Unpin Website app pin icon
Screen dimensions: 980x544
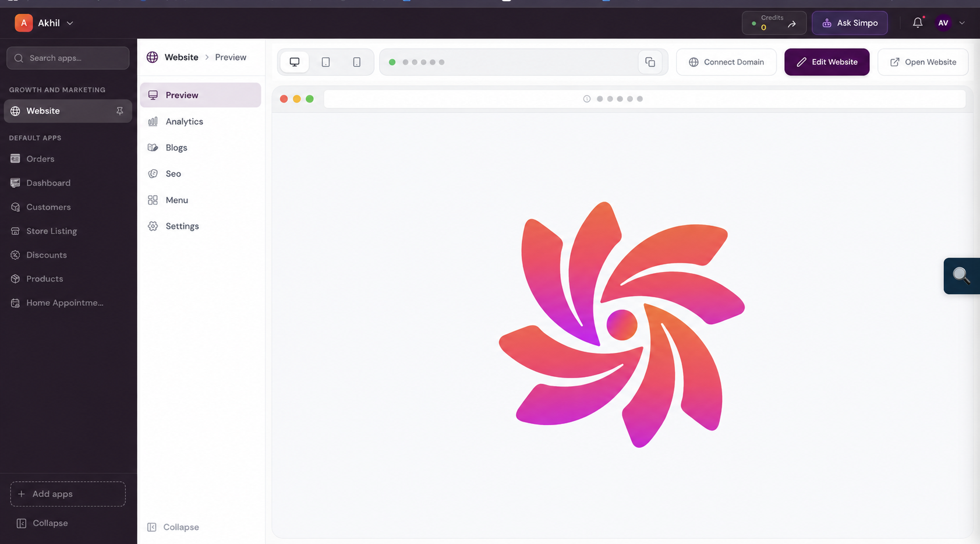click(119, 111)
